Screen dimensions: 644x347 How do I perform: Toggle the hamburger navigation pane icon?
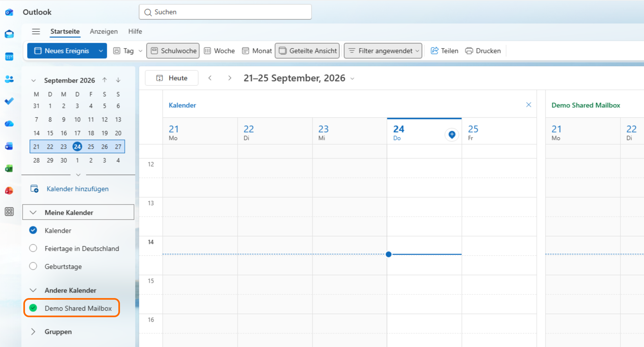[x=36, y=31]
